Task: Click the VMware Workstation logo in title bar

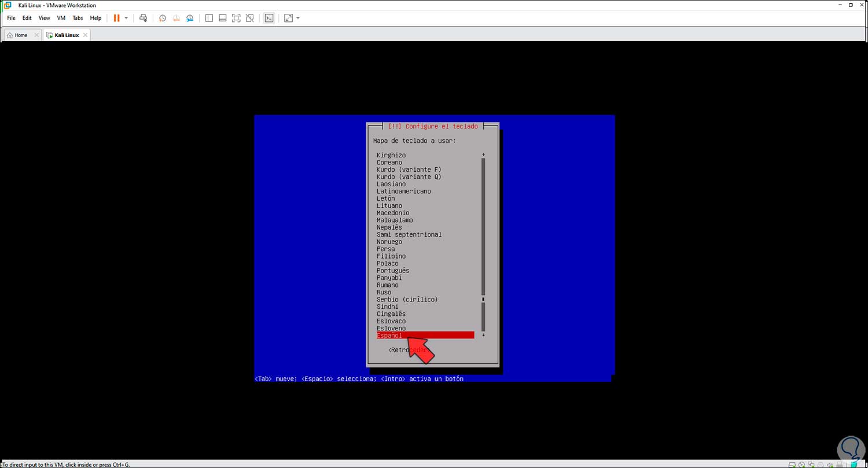Action: 8,5
